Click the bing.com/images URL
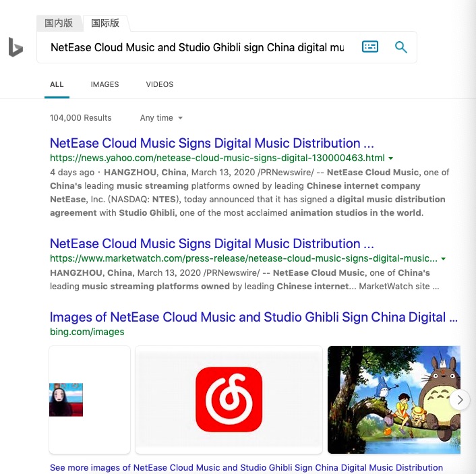 coord(87,332)
